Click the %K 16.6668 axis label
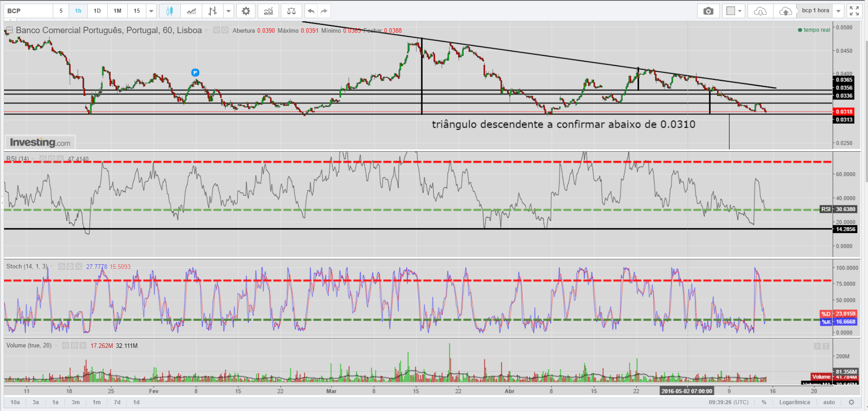868x411 pixels. point(838,322)
